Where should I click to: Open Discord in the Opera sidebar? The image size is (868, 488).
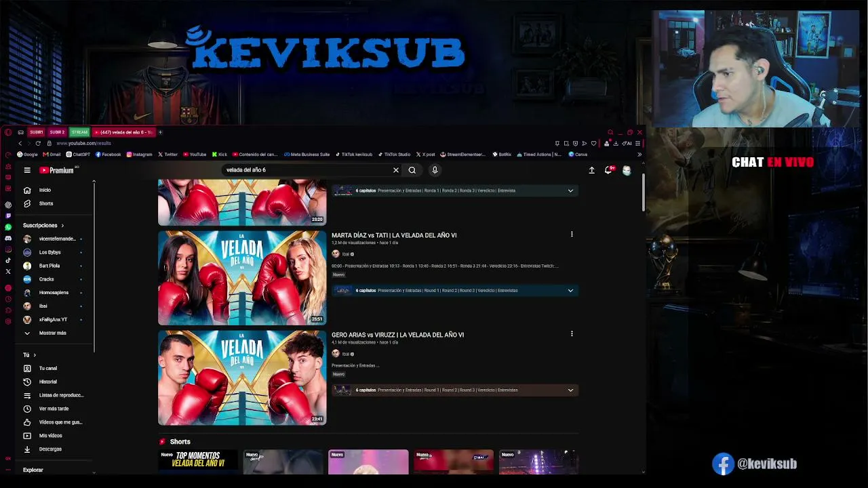point(8,238)
